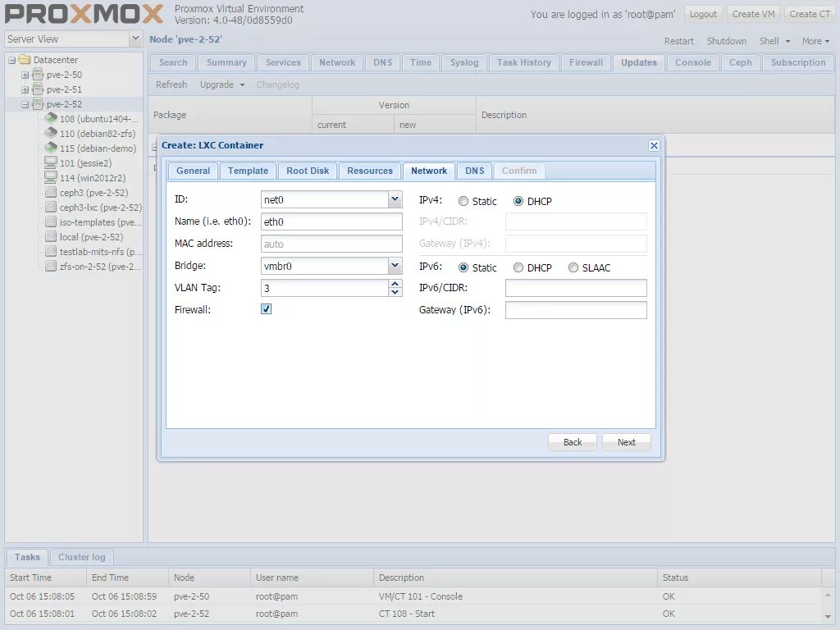Open the Shell dropdown menu
This screenshot has width=840, height=630.
pyautogui.click(x=774, y=41)
